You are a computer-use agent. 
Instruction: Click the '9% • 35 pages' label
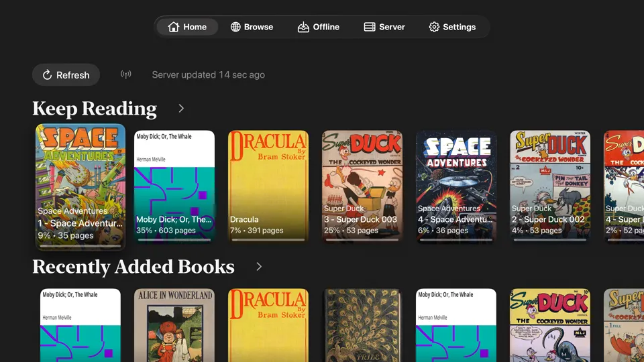pyautogui.click(x=66, y=235)
